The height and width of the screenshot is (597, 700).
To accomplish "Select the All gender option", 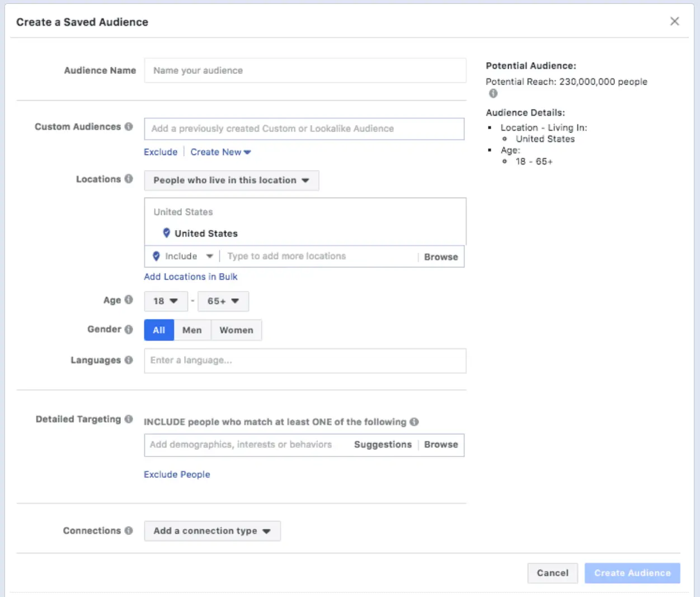I will (159, 330).
